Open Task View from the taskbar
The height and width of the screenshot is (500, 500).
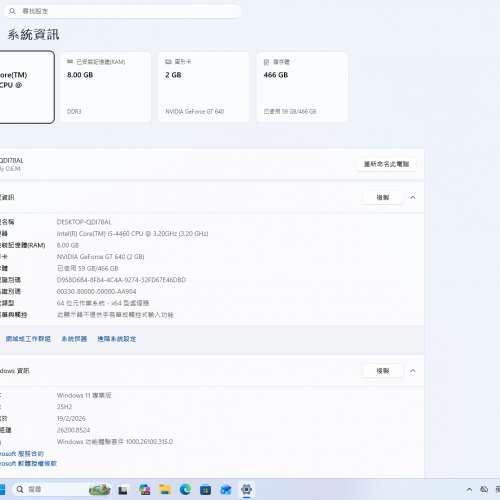coord(123,490)
